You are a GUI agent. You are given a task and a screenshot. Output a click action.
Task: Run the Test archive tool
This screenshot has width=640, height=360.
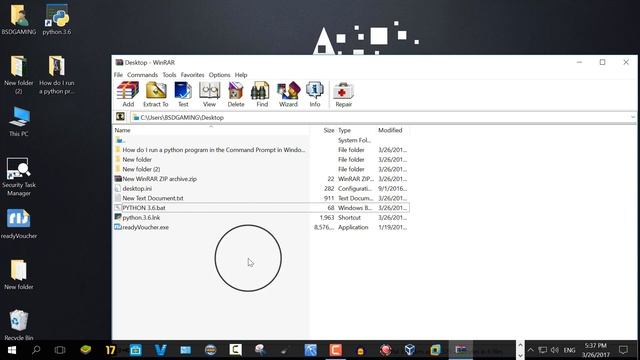[x=183, y=94]
